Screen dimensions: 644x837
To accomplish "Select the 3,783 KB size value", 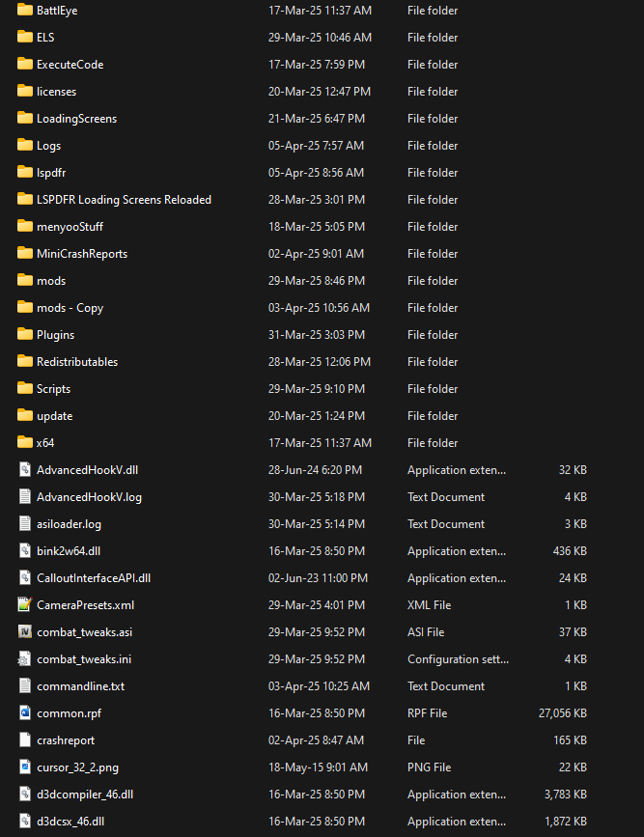I will coord(566,795).
